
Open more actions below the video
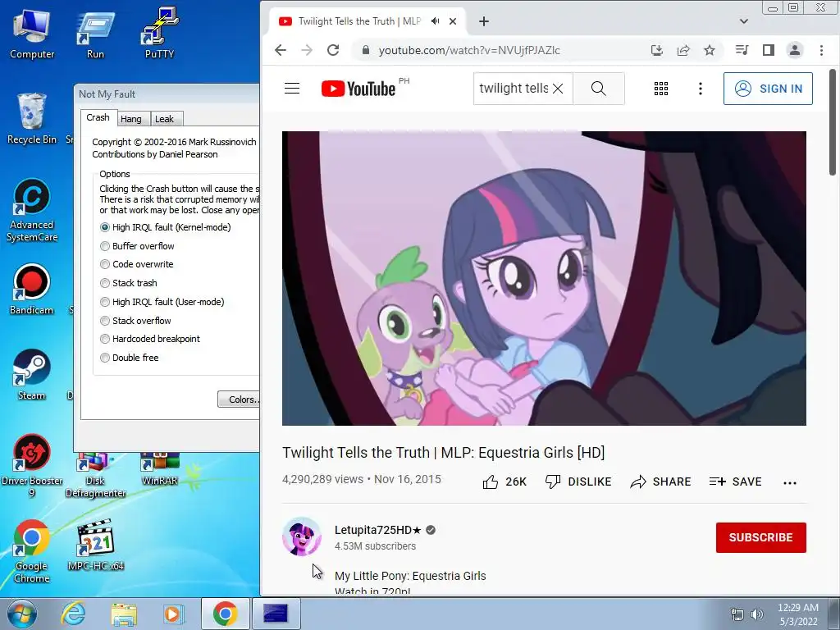pos(790,482)
